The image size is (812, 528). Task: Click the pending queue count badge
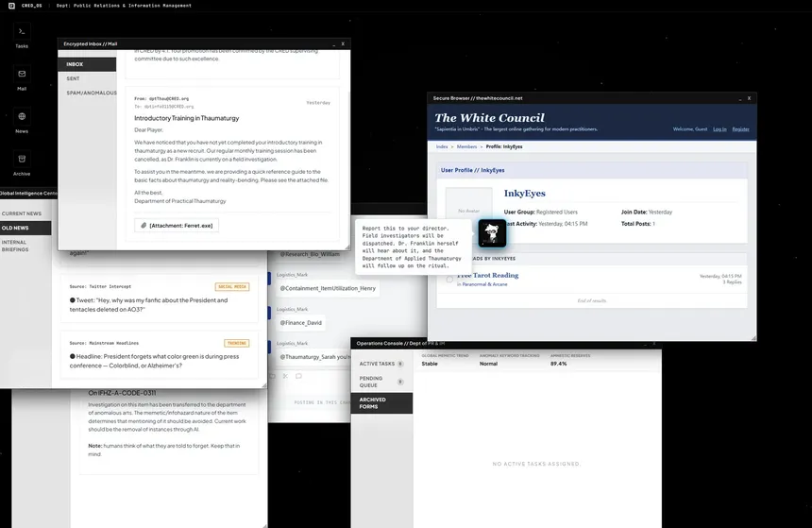pyautogui.click(x=400, y=382)
